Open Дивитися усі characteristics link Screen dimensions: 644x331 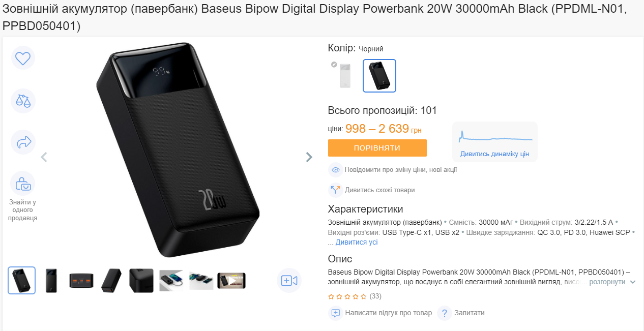357,242
